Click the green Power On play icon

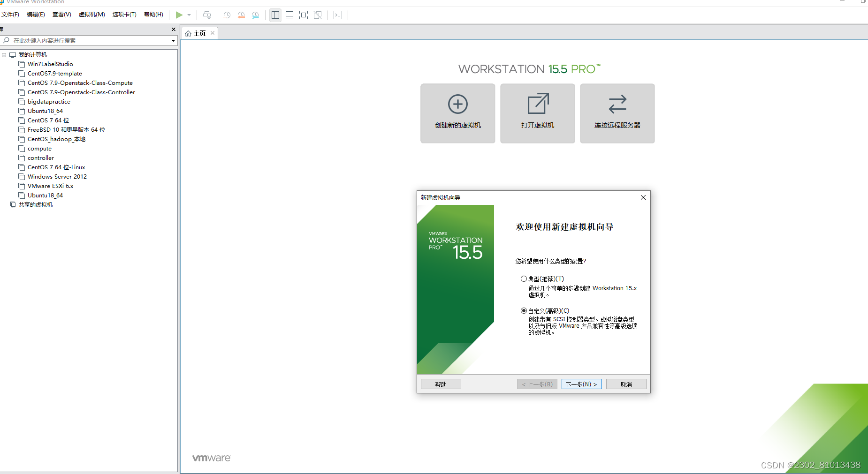(179, 15)
